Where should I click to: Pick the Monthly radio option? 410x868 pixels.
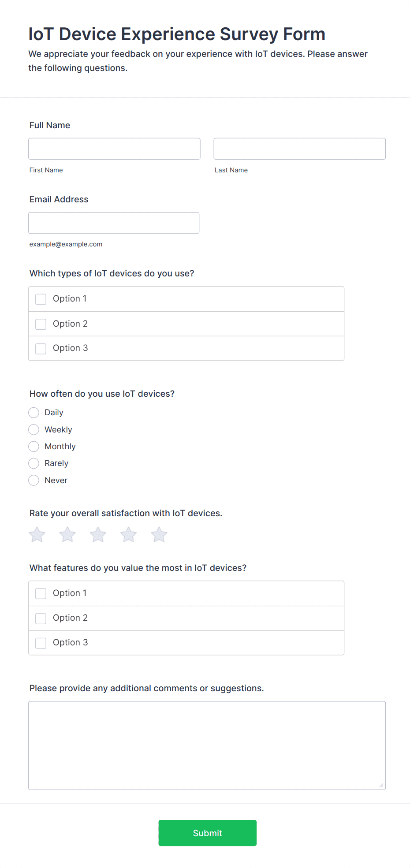tap(34, 447)
